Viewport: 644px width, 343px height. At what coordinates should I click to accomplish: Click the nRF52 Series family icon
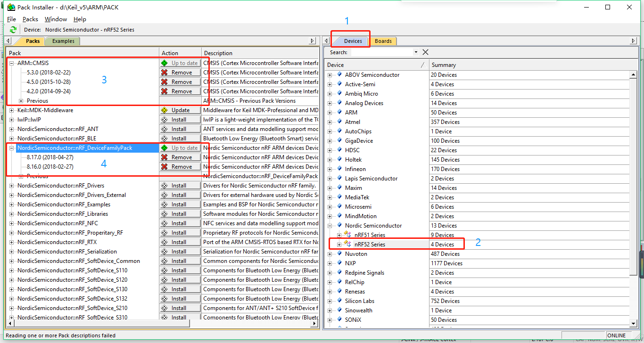point(348,244)
